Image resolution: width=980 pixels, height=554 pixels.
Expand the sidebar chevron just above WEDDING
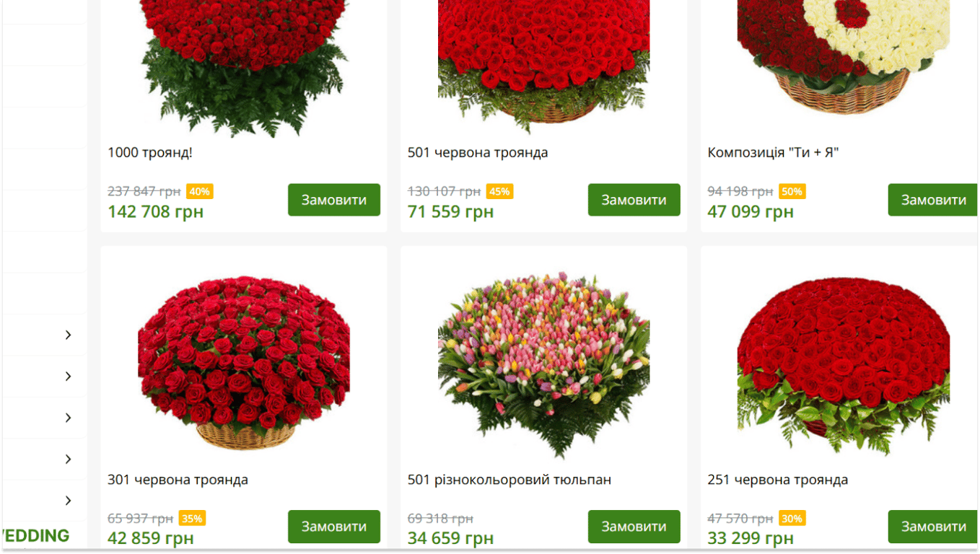[68, 501]
